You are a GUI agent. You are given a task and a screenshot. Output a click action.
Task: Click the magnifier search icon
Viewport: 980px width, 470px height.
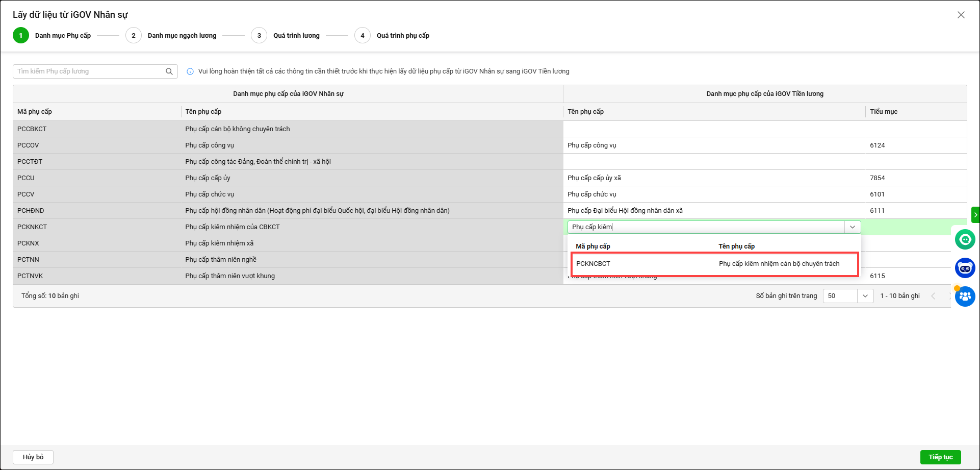pos(169,71)
